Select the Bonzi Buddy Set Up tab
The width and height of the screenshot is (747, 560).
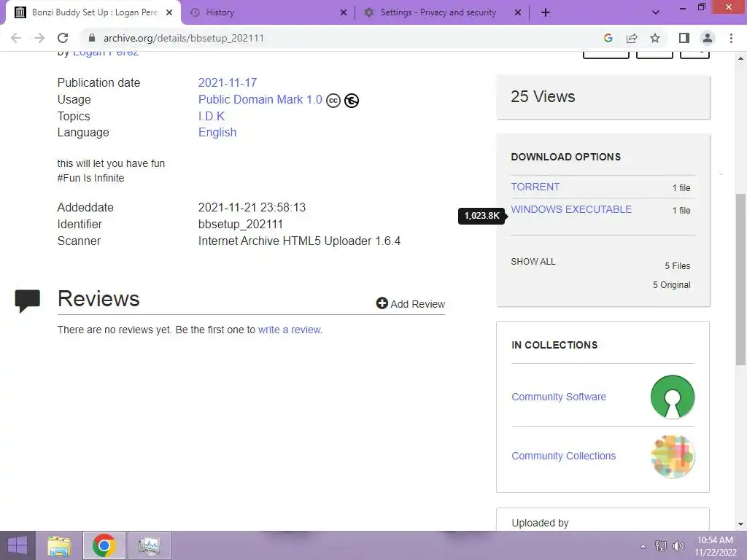[x=93, y=12]
